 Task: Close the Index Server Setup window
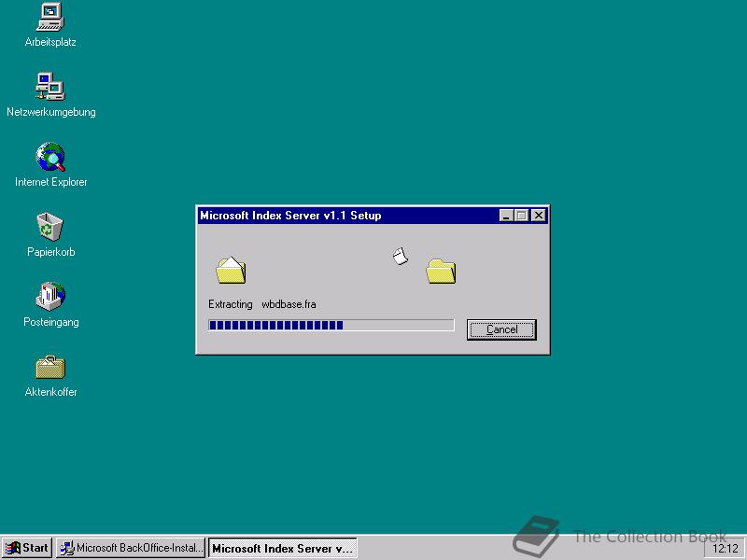tap(539, 216)
